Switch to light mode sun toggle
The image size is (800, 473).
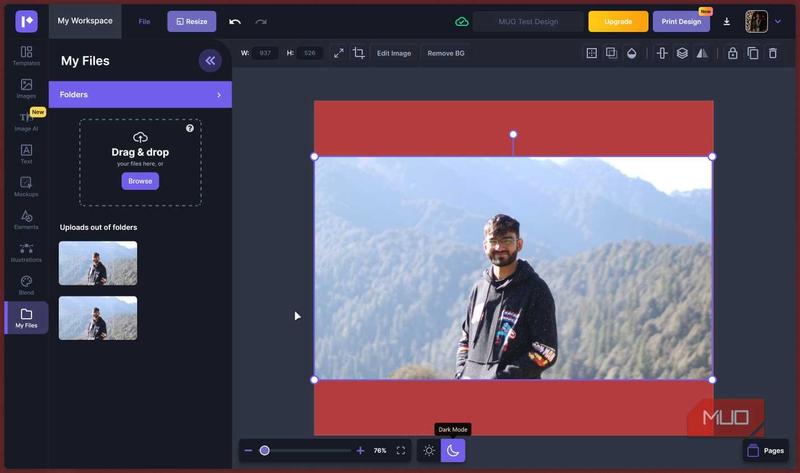(x=429, y=451)
